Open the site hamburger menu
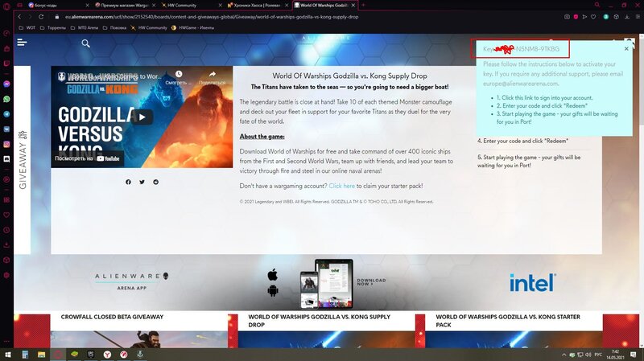Viewport: 644px width, 361px height. click(22, 43)
